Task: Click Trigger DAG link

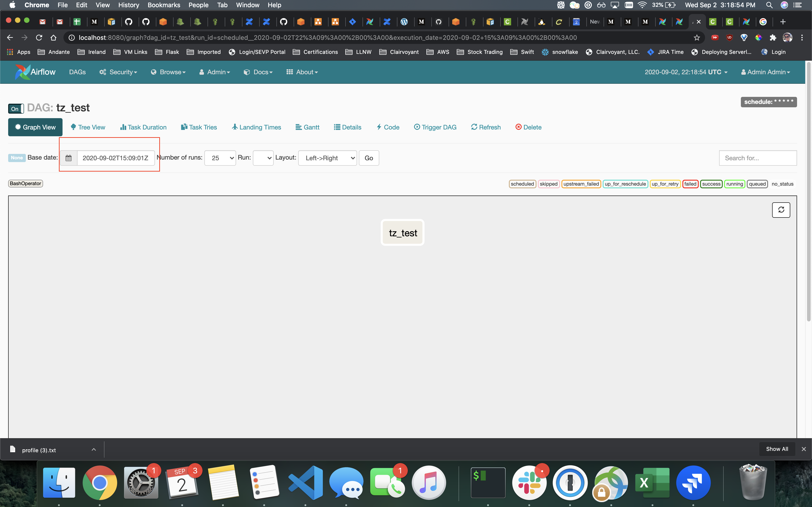Action: point(435,127)
